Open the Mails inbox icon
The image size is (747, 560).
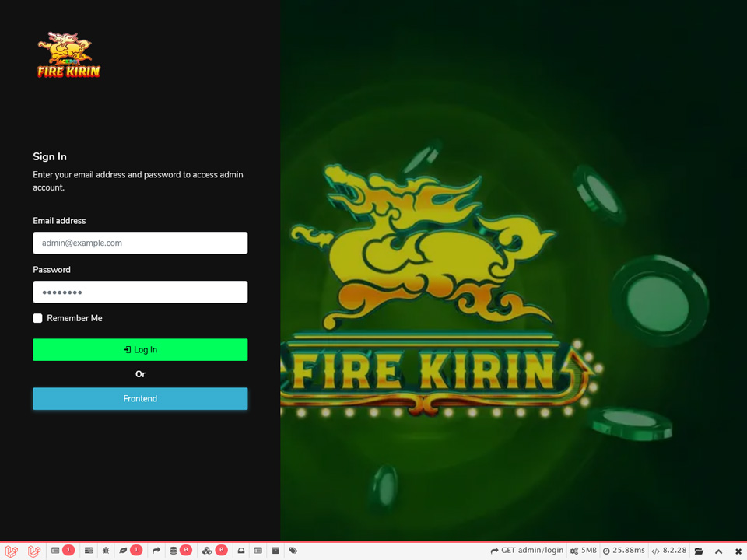[x=241, y=551]
